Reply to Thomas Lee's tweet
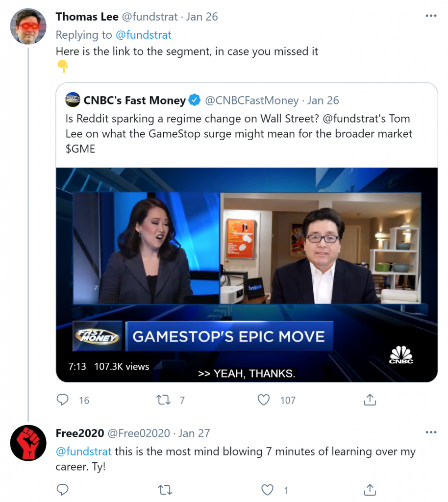The image size is (448, 502). [63, 400]
